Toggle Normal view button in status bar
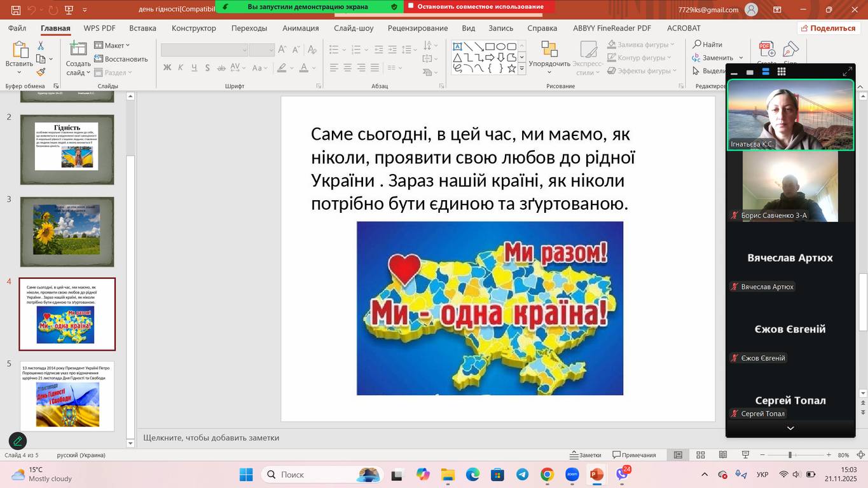The height and width of the screenshot is (488, 868). point(678,455)
